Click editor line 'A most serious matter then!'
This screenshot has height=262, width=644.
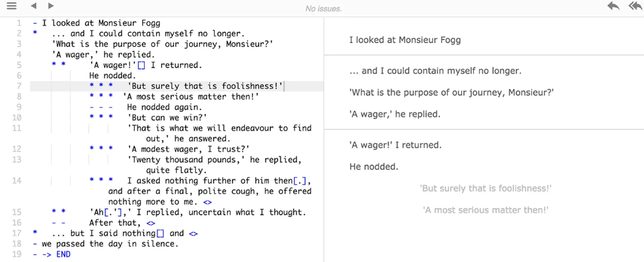click(191, 97)
